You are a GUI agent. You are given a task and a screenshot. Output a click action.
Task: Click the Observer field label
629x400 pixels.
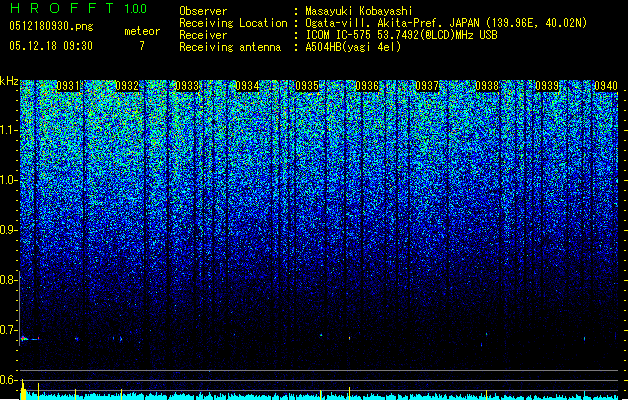[x=203, y=11]
